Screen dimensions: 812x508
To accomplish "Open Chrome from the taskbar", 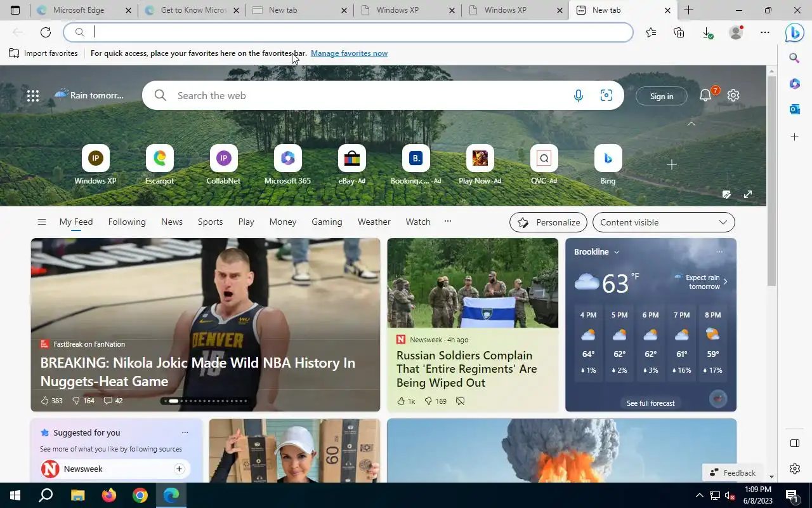I will pyautogui.click(x=140, y=495).
